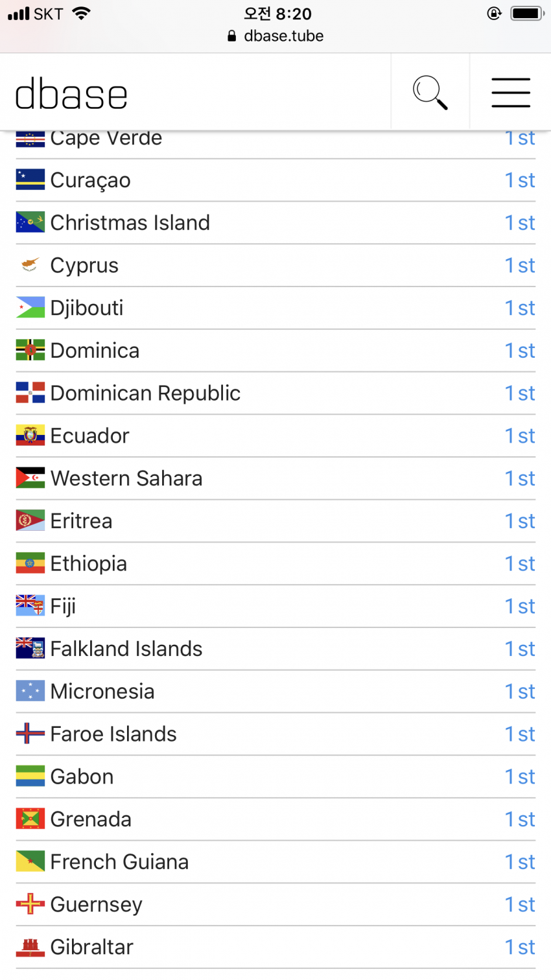
Task: Tap the Curaçao flag icon
Action: [30, 180]
